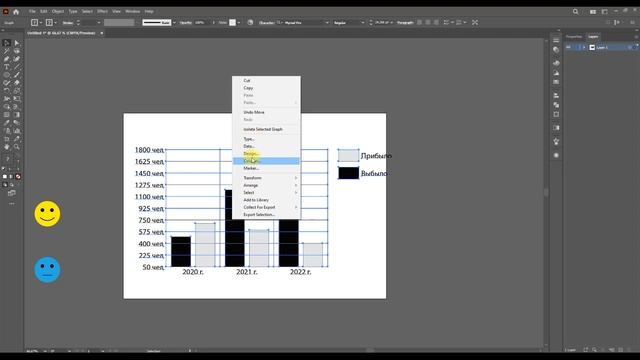Select the Scale tool
The height and width of the screenshot is (360, 640).
click(17, 91)
